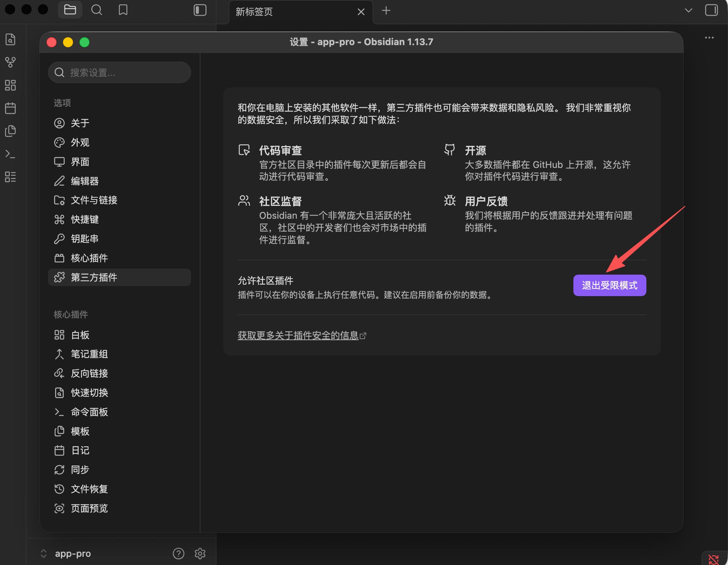Viewport: 728px width, 565px height.
Task: Click templates icon in left ribbon
Action: pyautogui.click(x=10, y=131)
